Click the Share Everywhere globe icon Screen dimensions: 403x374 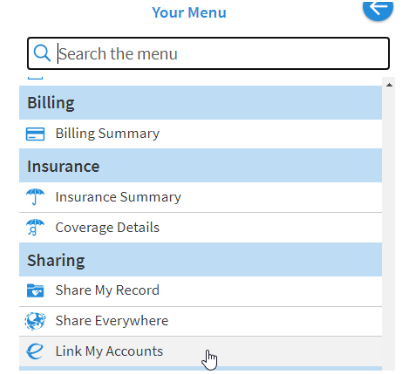click(x=35, y=321)
